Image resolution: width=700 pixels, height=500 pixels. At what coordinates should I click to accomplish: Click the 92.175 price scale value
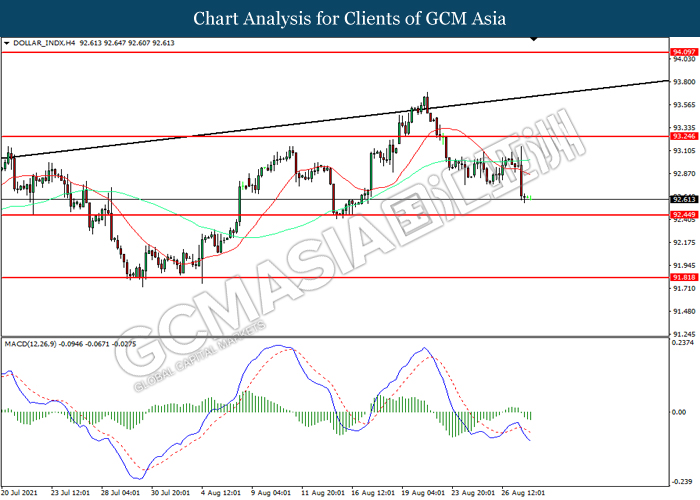tap(684, 242)
